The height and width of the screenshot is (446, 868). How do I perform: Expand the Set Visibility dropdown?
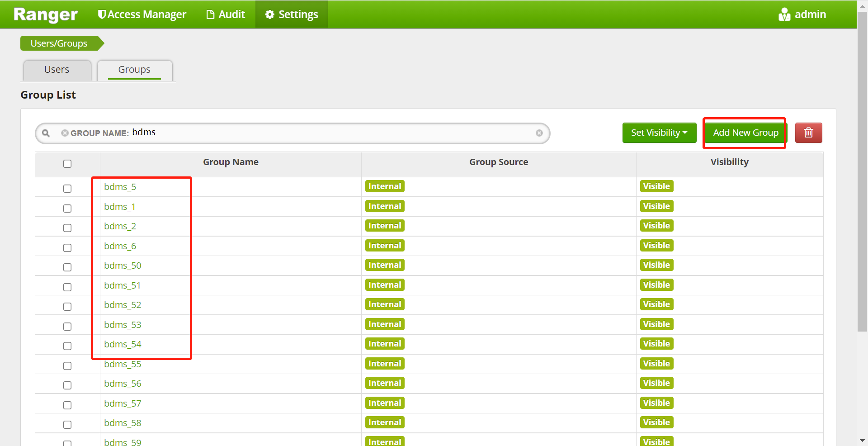[659, 133]
